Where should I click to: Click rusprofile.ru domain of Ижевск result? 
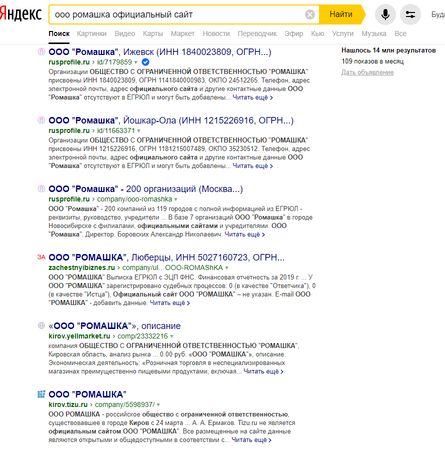point(69,62)
